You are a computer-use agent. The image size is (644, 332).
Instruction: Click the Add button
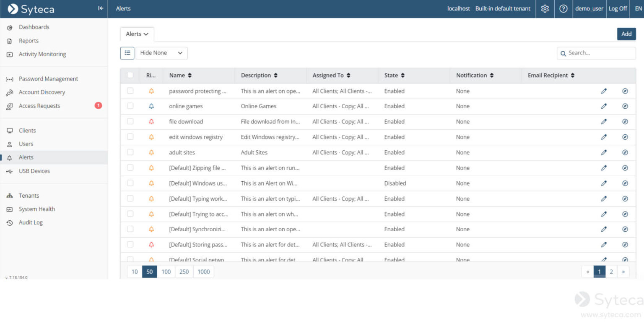point(626,34)
